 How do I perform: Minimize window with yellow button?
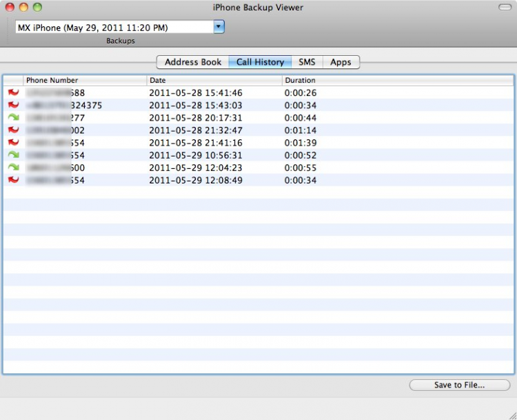pos(23,7)
